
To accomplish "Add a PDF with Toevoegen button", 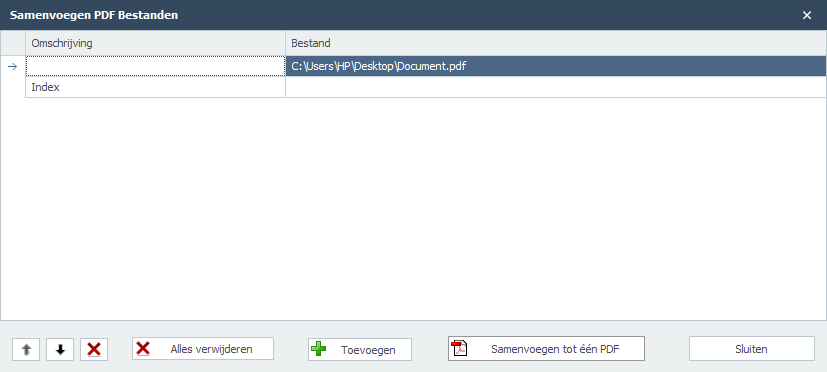I will tap(360, 349).
